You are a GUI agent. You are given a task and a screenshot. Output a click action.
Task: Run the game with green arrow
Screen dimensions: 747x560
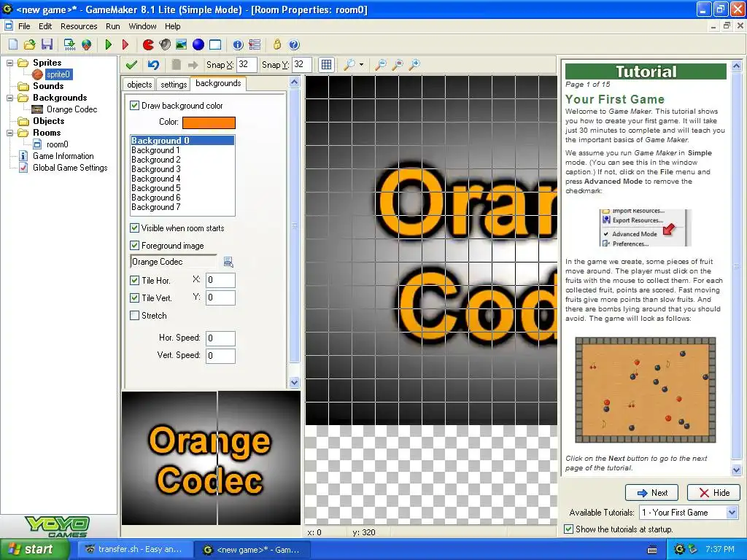[x=109, y=44]
